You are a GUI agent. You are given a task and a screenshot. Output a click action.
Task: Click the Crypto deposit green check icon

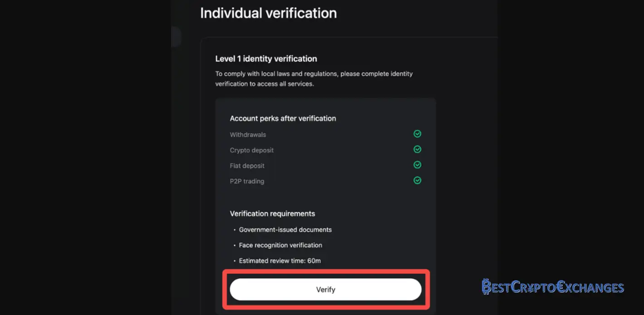click(417, 149)
